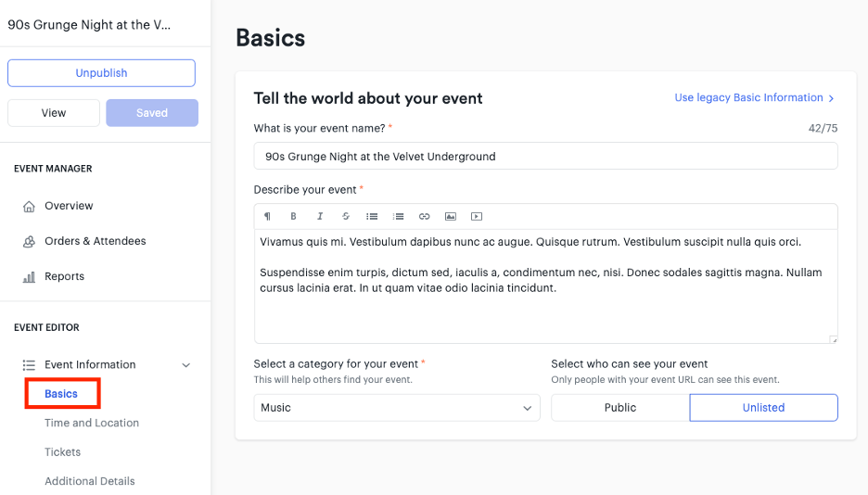Set event visibility to Public
868x495 pixels.
point(620,408)
